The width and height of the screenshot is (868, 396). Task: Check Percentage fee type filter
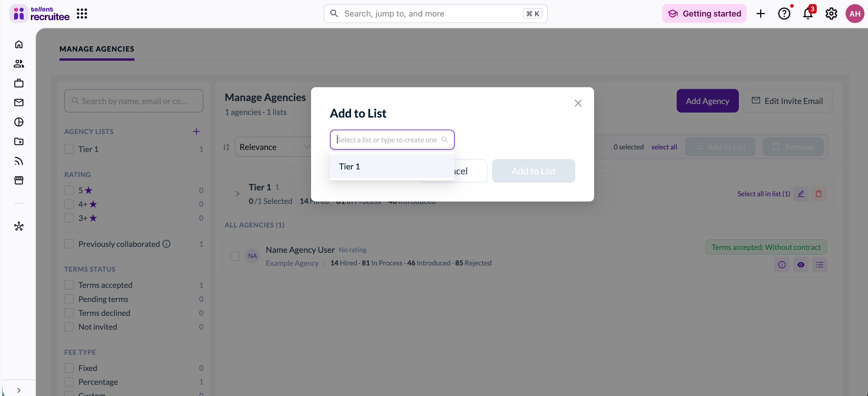(x=69, y=382)
